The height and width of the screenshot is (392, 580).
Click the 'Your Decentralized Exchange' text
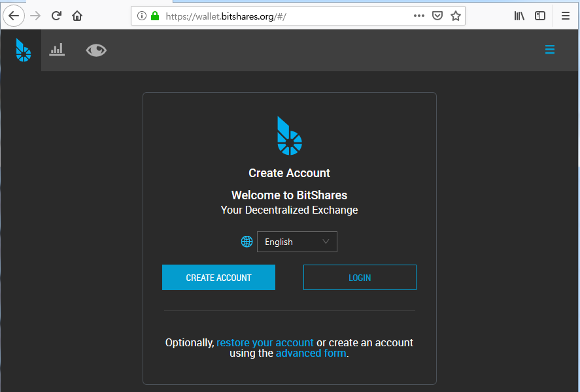click(x=289, y=210)
